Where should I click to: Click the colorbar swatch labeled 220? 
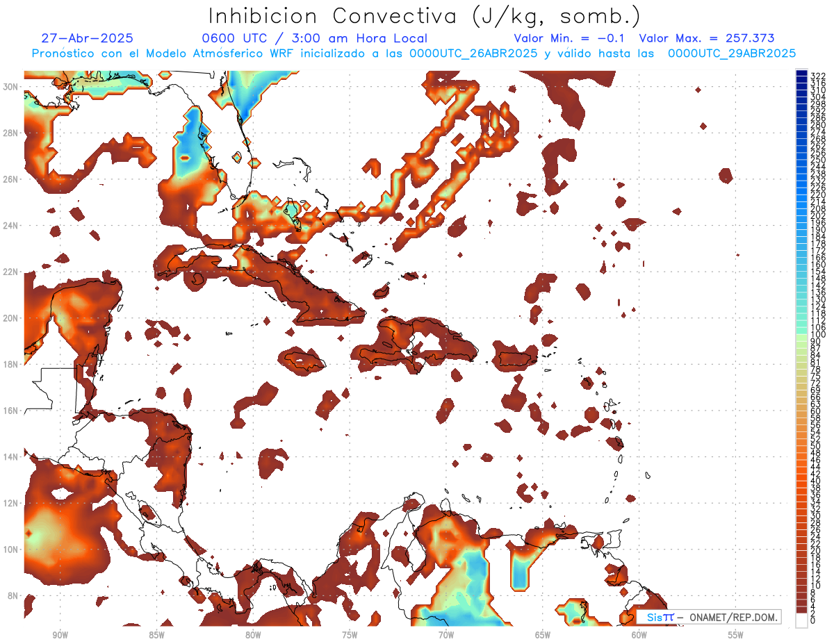[x=801, y=192]
